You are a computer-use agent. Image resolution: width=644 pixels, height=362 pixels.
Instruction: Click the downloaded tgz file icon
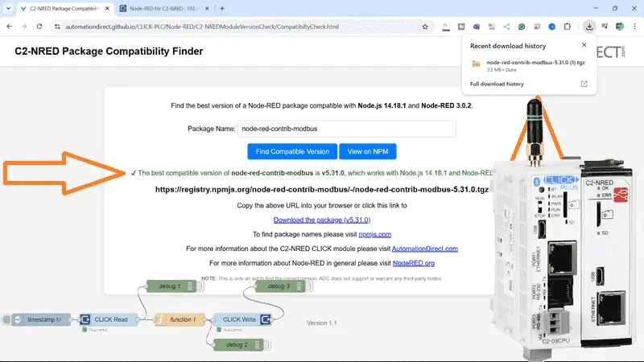[x=476, y=64]
